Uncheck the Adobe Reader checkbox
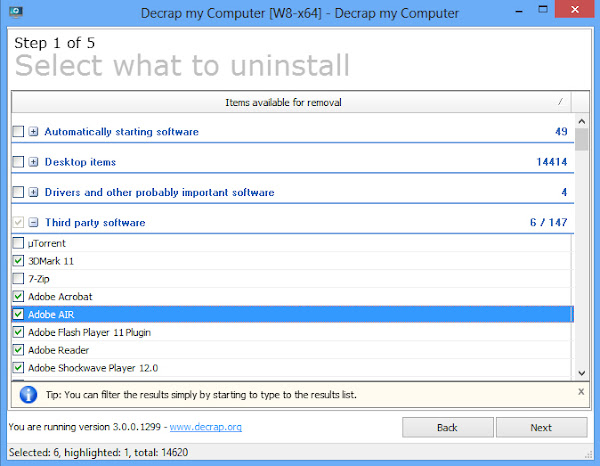The height and width of the screenshot is (466, 600). 18,350
